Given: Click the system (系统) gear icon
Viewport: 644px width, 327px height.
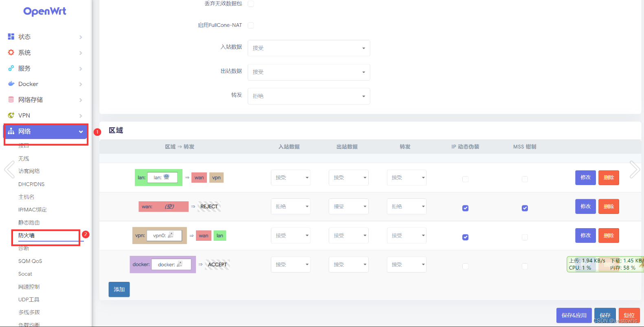Looking at the screenshot, I should [x=11, y=52].
